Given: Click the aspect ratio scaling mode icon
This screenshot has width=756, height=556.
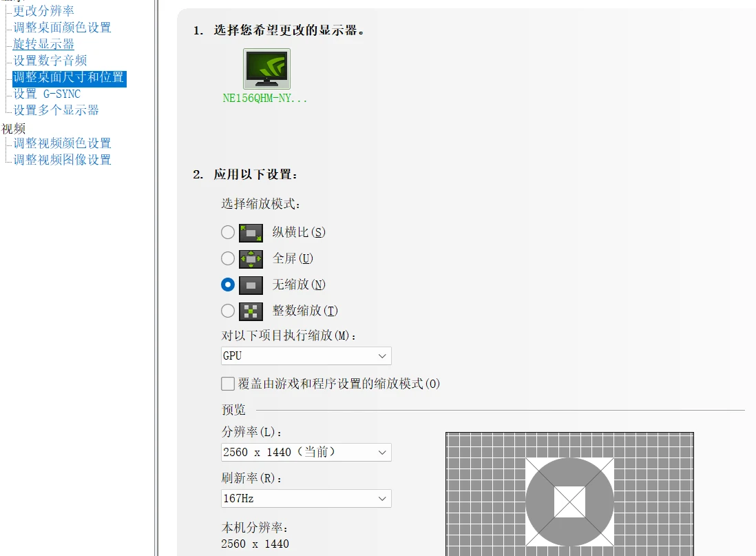Looking at the screenshot, I should [x=250, y=232].
